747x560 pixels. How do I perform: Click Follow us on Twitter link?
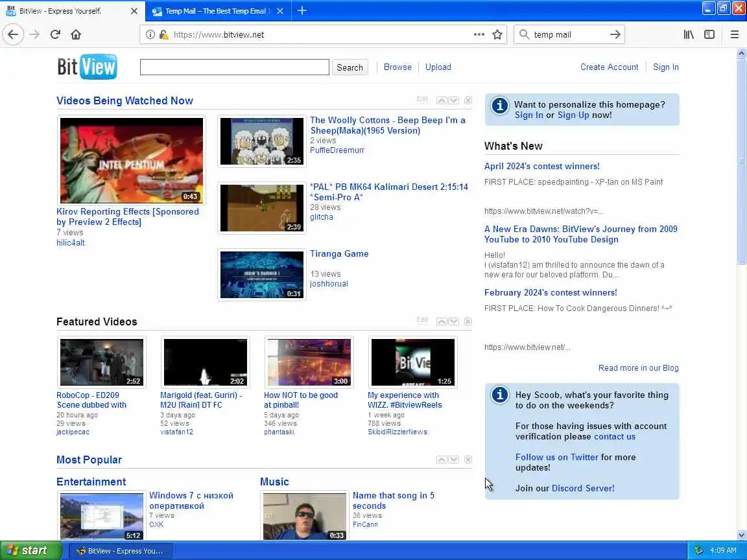[556, 457]
